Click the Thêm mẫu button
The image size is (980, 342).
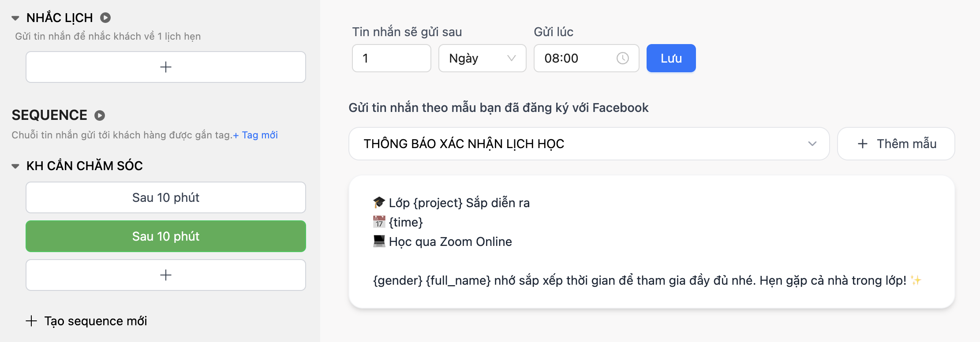(x=896, y=144)
